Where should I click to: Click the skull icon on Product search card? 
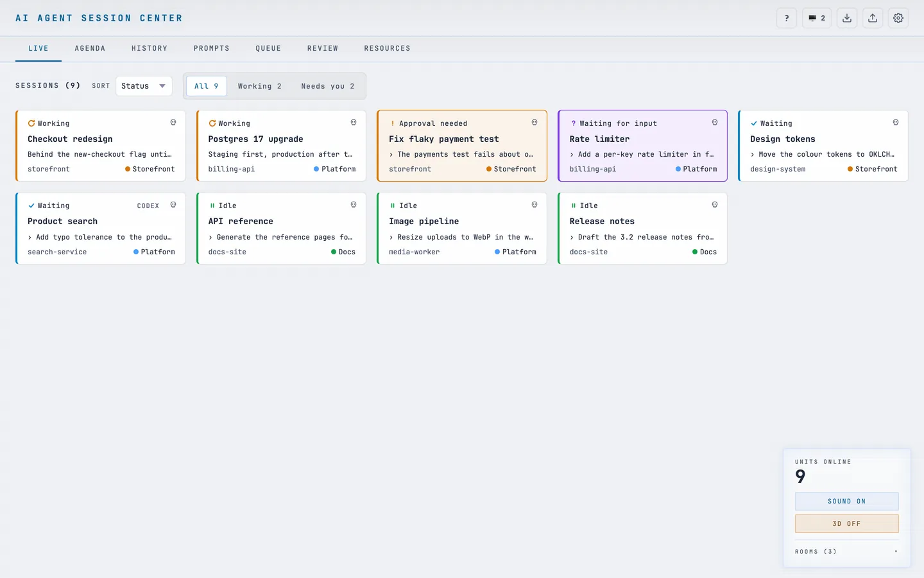[x=173, y=205]
